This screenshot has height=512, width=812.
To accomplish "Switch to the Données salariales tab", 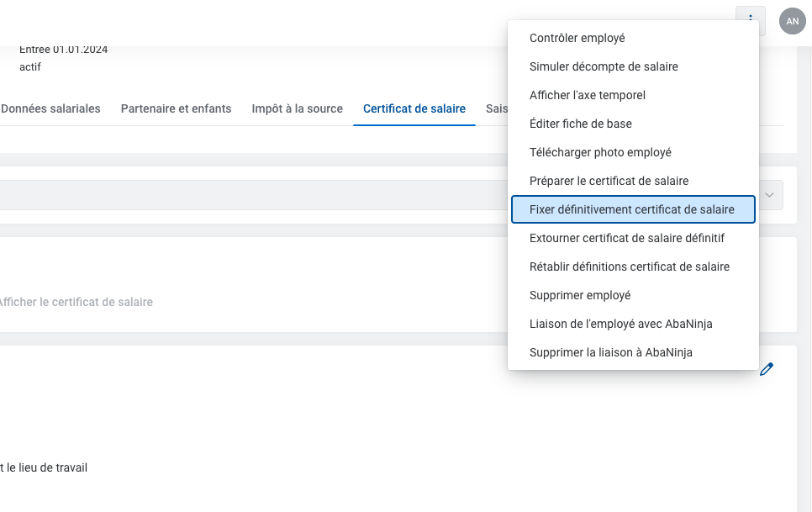I will pos(50,108).
